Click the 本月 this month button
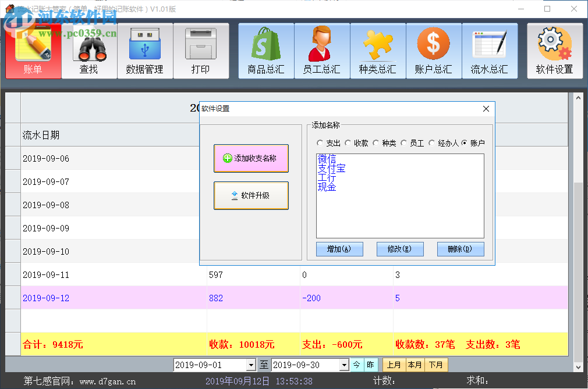588x389 pixels. (415, 365)
